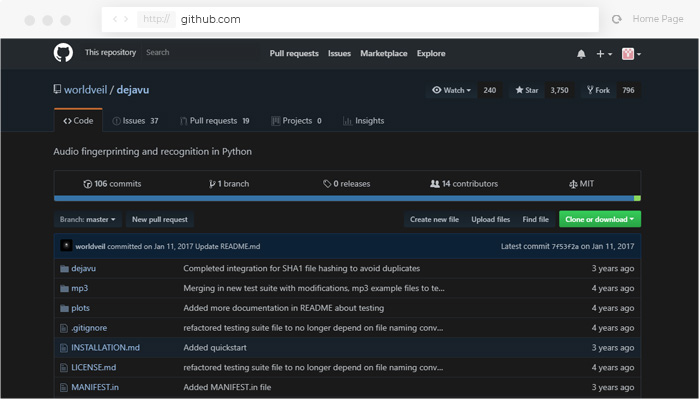Open .gitignore file
700x400 pixels.
(x=89, y=328)
